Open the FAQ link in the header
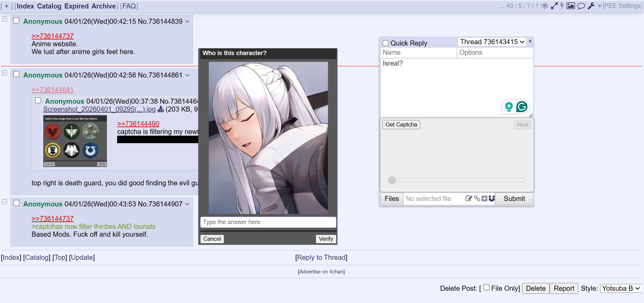 pos(129,6)
